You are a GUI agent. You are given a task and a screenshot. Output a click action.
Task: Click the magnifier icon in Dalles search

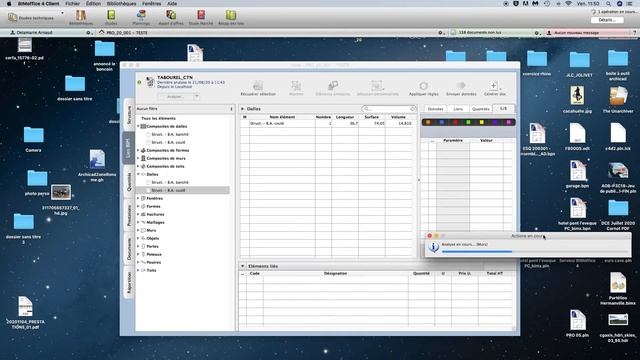(366, 109)
